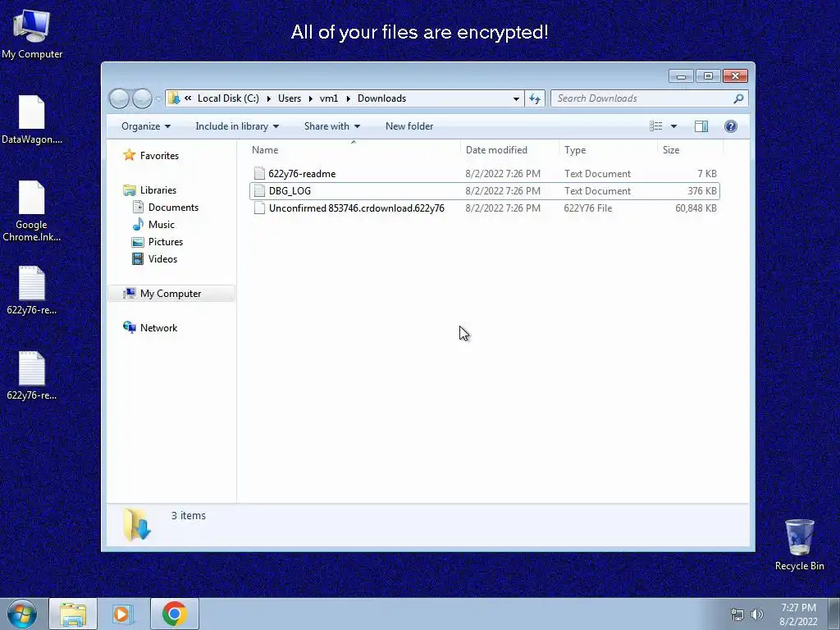Open the Recycle Bin
This screenshot has height=630, width=840.
coord(799,545)
